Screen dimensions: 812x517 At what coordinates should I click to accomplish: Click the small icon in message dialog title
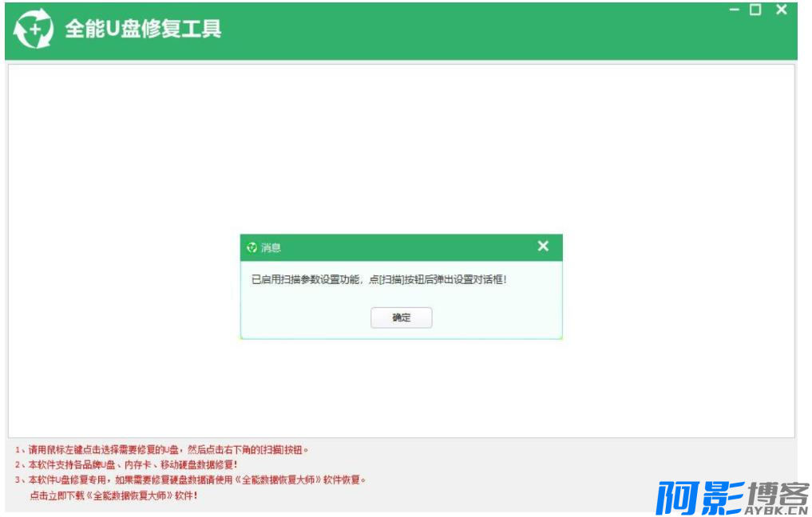[x=252, y=247]
